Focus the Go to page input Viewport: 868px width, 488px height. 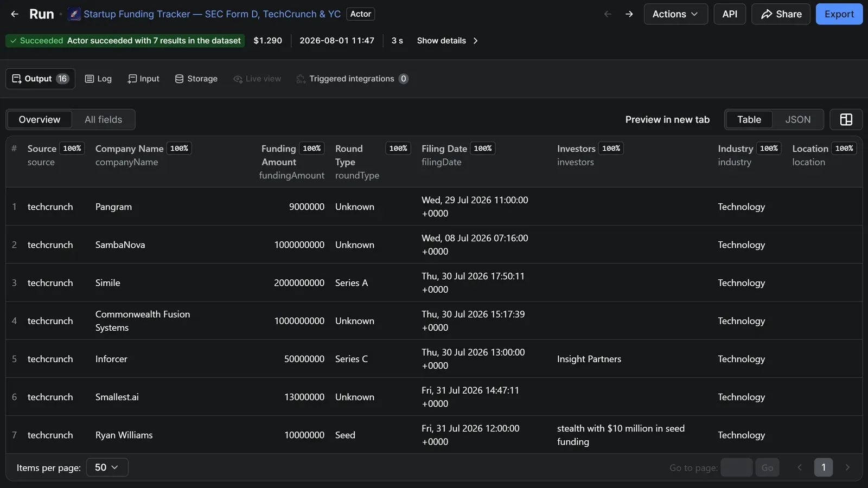pyautogui.click(x=736, y=467)
